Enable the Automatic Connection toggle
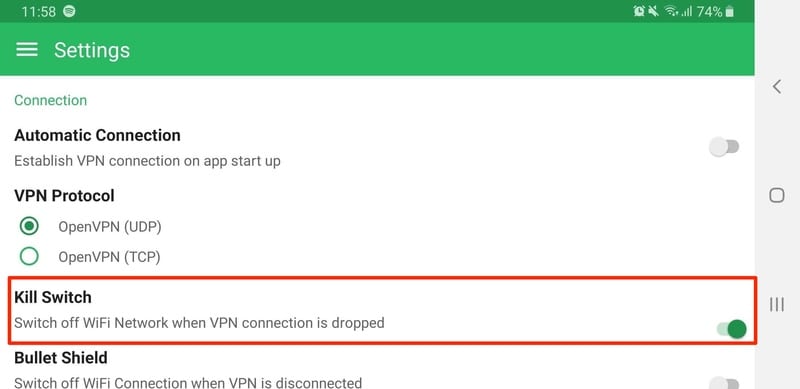Image resolution: width=800 pixels, height=389 pixels. (x=724, y=147)
